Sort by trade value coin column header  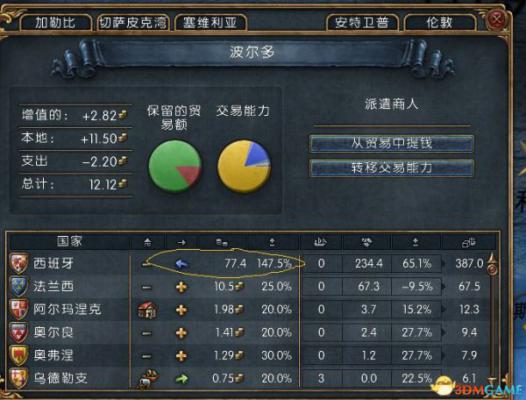[x=222, y=242]
